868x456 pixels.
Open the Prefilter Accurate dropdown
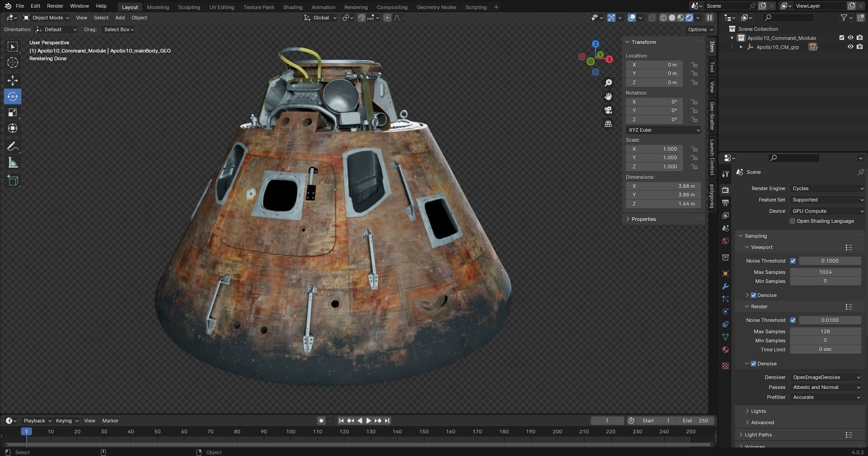pyautogui.click(x=826, y=397)
